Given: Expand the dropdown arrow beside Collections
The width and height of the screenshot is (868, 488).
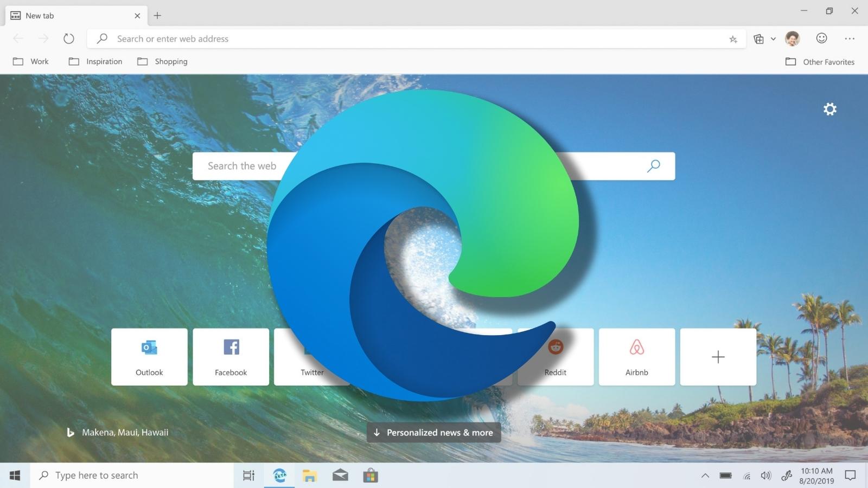Looking at the screenshot, I should point(773,39).
